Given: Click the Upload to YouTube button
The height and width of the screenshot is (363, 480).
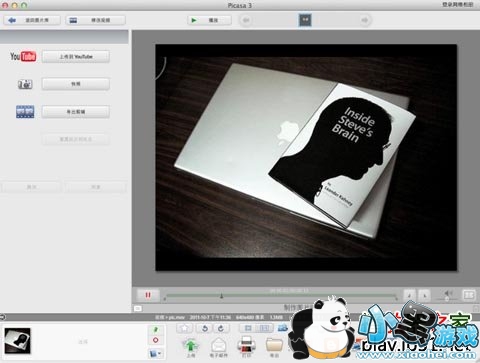Looking at the screenshot, I should click(x=76, y=57).
